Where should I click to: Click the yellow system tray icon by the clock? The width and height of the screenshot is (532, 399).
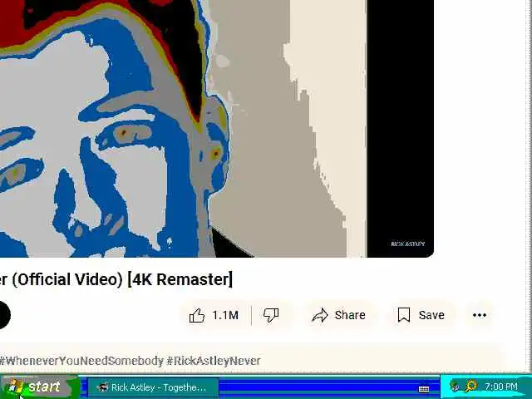tap(470, 386)
